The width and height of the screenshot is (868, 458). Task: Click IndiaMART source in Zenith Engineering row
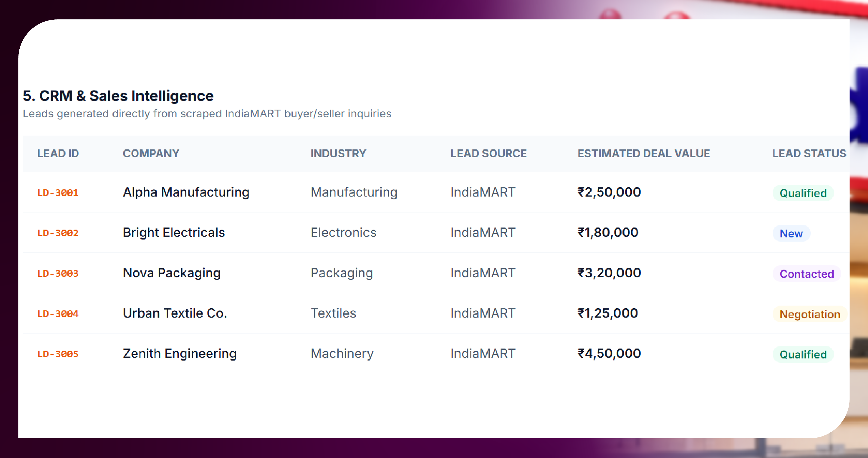click(483, 354)
